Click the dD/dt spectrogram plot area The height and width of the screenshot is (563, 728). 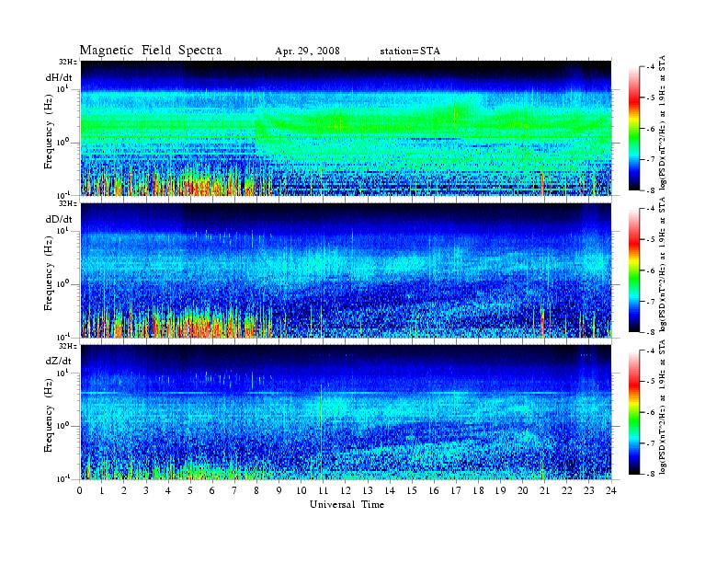[x=347, y=270]
